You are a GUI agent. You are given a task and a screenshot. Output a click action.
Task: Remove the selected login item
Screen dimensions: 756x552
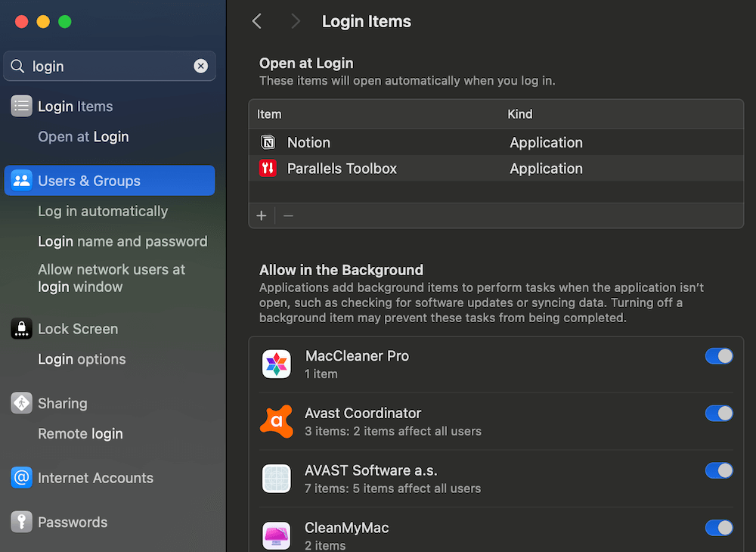288,216
